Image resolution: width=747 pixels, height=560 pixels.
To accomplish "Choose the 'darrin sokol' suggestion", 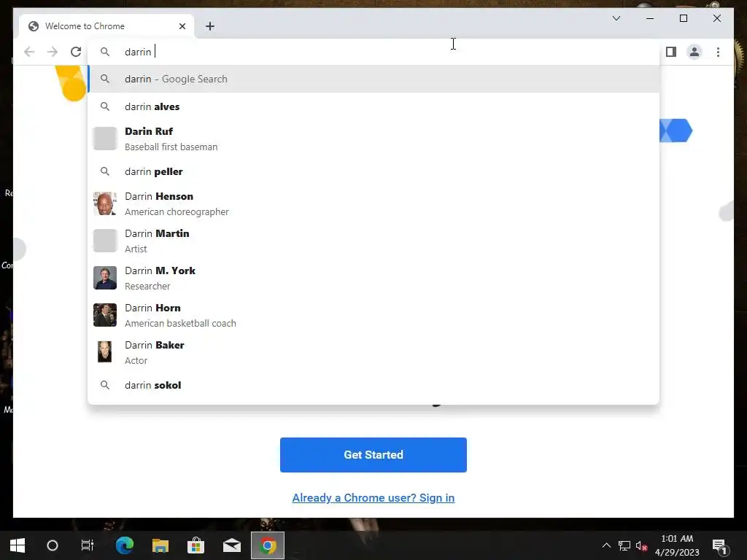I will click(374, 385).
